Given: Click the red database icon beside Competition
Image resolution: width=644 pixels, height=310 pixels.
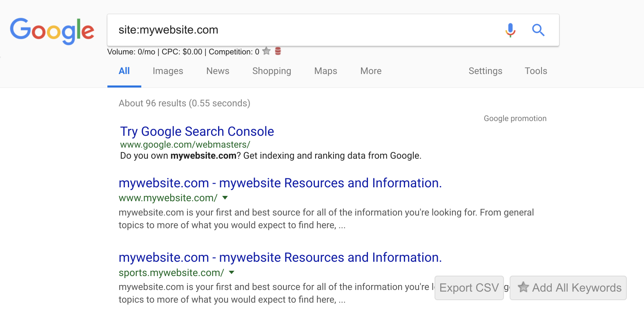Looking at the screenshot, I should 278,51.
